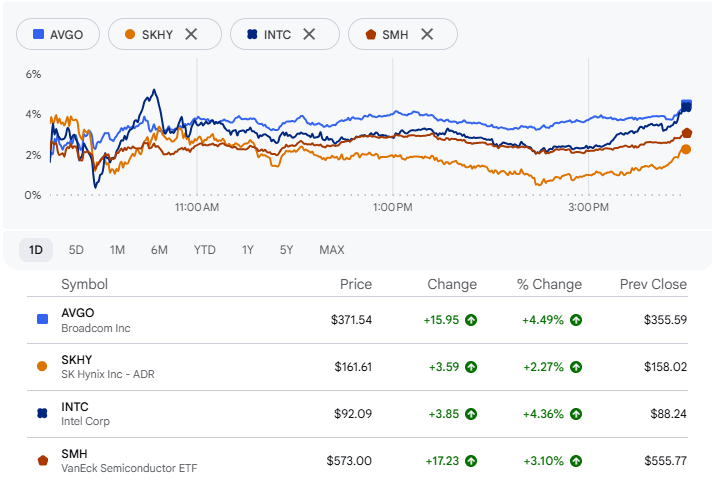This screenshot has width=712, height=490.
Task: Click the Price column header
Action: 356,284
